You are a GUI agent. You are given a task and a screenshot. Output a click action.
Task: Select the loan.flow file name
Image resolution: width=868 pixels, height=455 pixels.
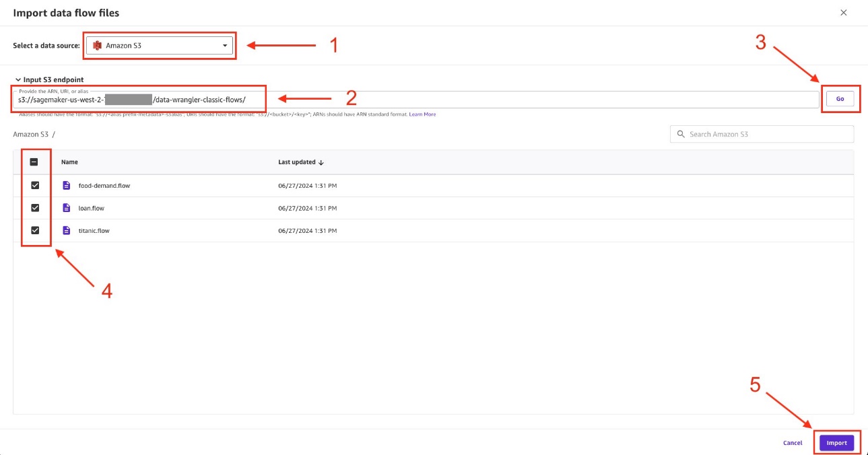pyautogui.click(x=92, y=208)
